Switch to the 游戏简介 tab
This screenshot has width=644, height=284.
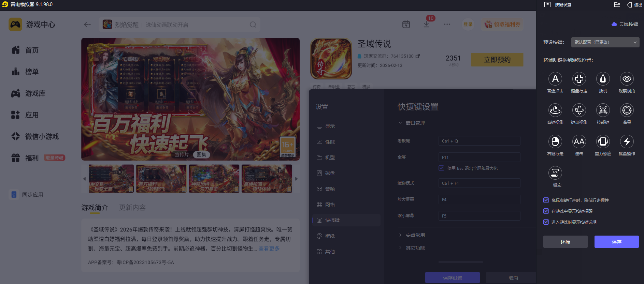[x=95, y=208]
